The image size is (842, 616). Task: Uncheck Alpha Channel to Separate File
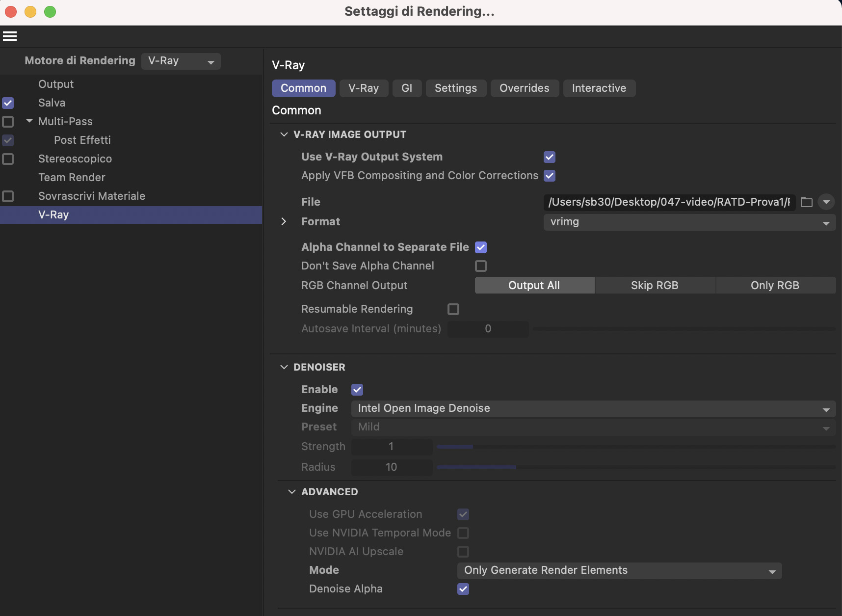tap(481, 247)
